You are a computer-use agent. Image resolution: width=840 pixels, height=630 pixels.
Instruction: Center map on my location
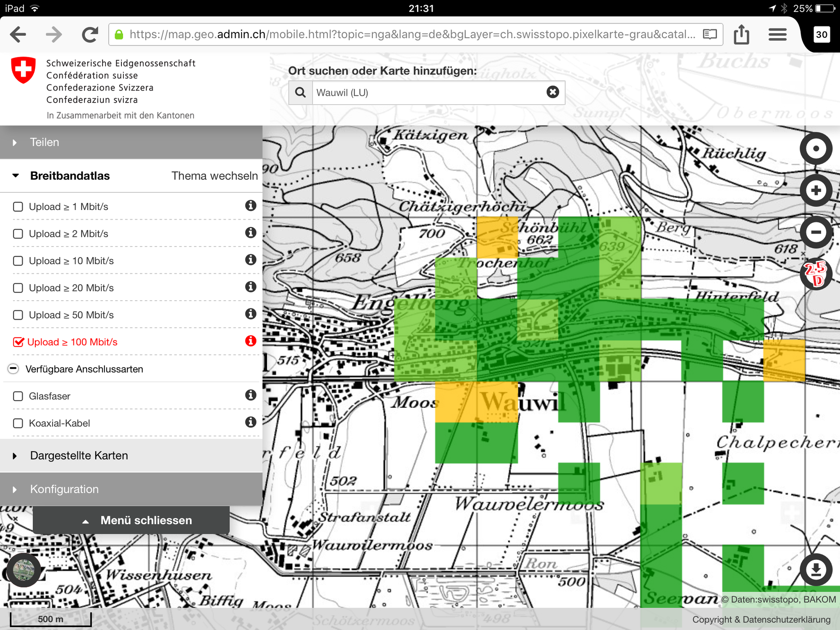816,149
